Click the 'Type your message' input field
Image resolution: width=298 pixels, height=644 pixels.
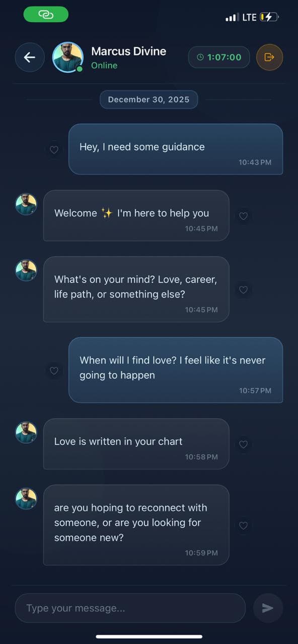130,608
